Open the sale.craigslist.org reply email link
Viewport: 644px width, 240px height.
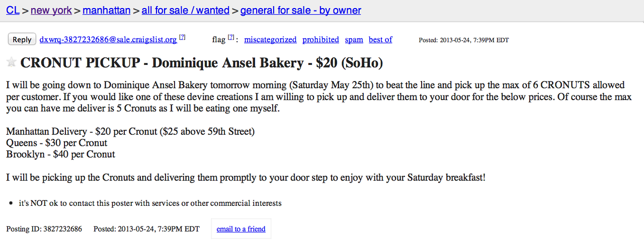(108, 40)
